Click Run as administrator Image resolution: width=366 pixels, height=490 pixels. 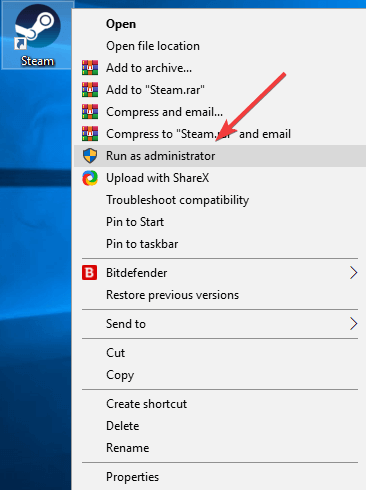point(220,156)
